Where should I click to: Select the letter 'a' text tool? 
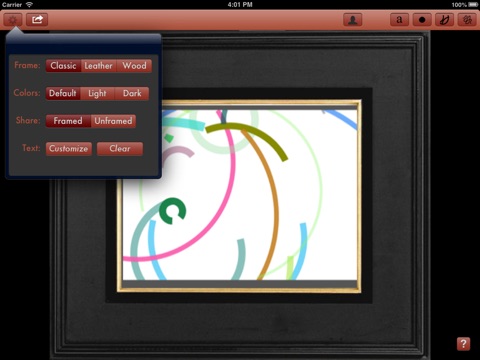399,20
